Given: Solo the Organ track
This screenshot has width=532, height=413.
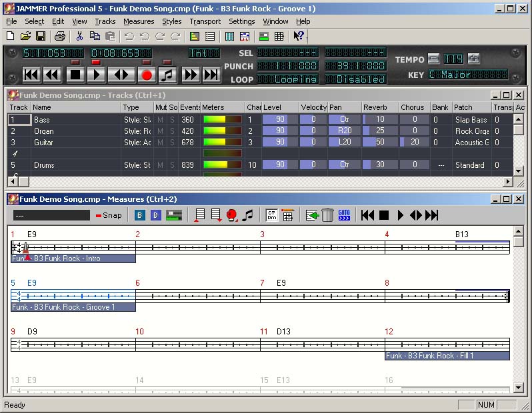Looking at the screenshot, I should 173,131.
